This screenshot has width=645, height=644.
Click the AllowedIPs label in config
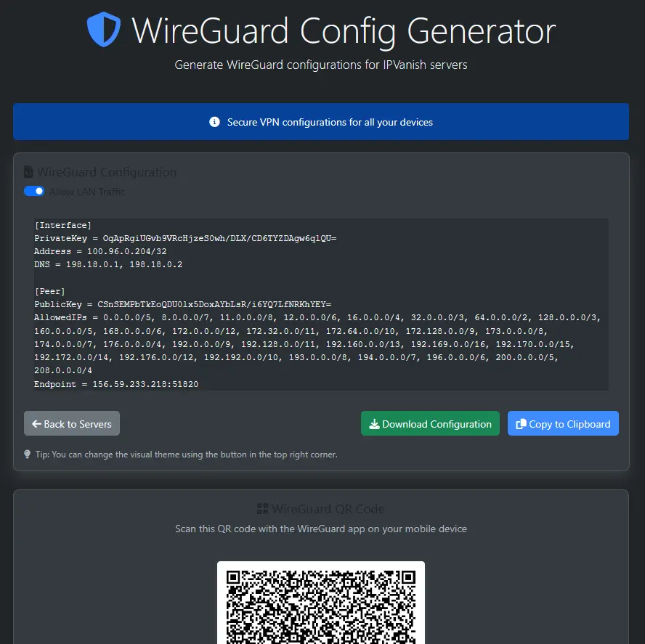coord(60,317)
